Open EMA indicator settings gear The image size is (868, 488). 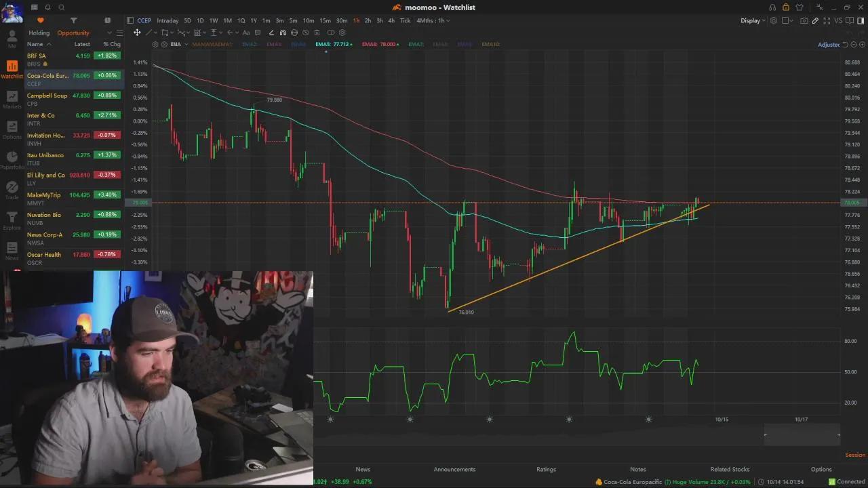155,44
